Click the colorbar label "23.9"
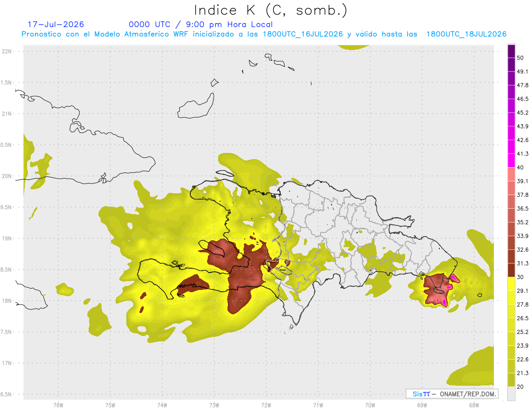This screenshot has width=532, height=411. [523, 345]
